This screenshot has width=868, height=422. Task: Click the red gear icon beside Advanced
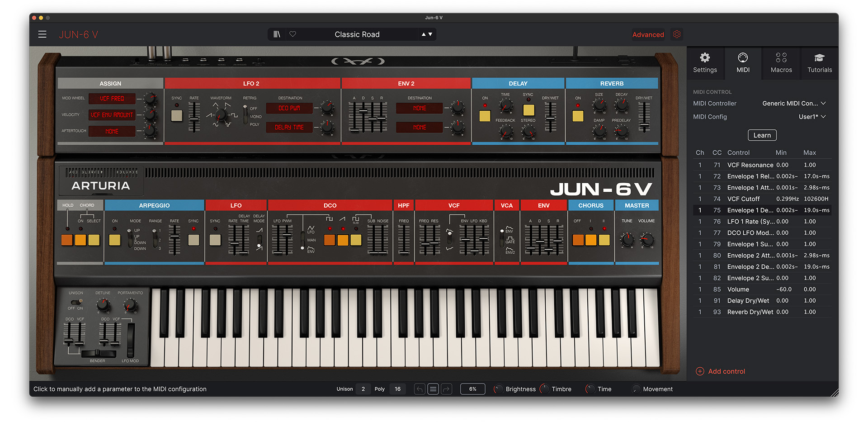[x=677, y=34]
